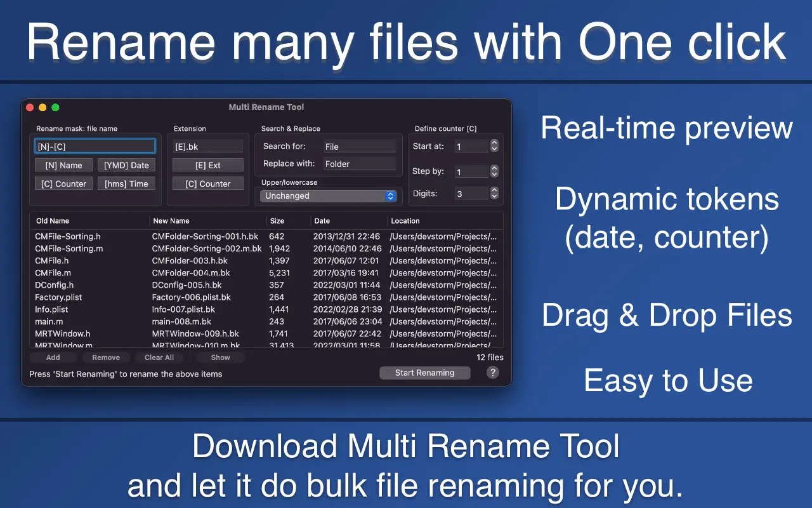The image size is (812, 508).
Task: Click new name DConfig-005.h.bk
Action: pyautogui.click(x=187, y=285)
